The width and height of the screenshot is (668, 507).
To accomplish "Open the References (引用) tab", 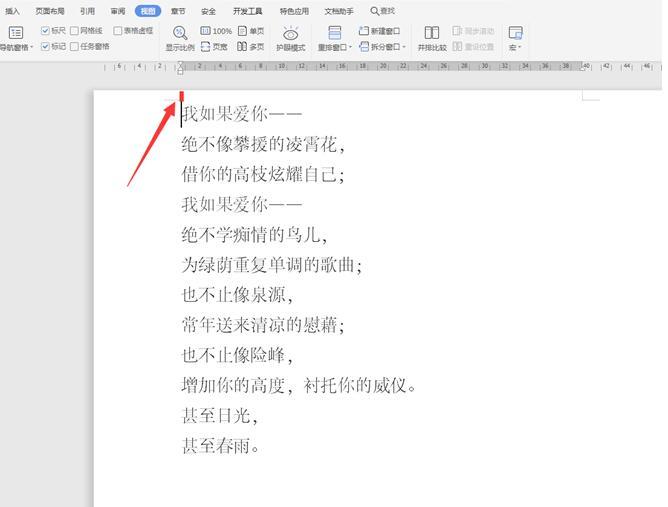I will pyautogui.click(x=87, y=11).
